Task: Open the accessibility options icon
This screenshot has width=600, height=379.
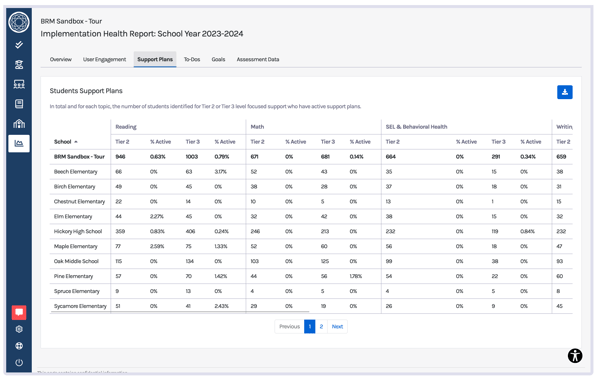Action: click(x=575, y=356)
